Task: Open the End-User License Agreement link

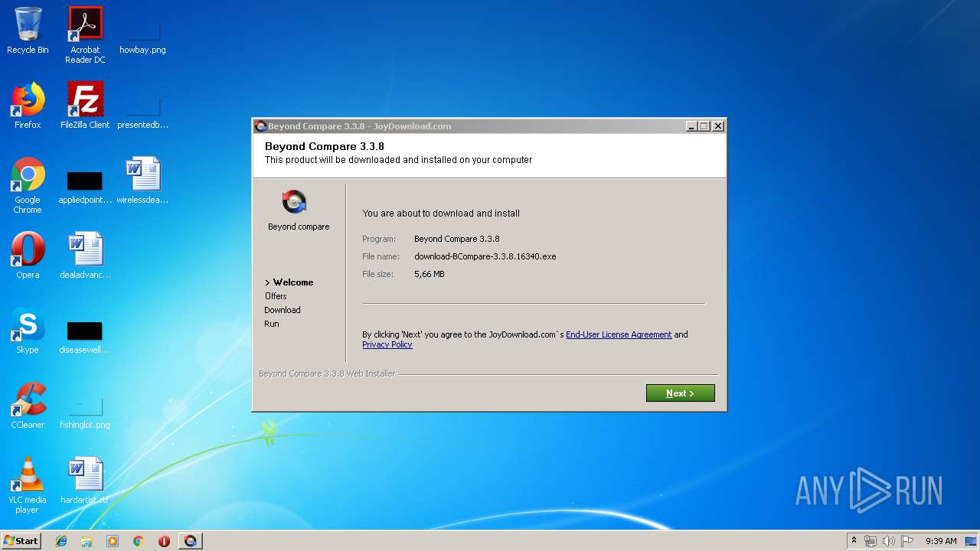Action: coord(619,334)
